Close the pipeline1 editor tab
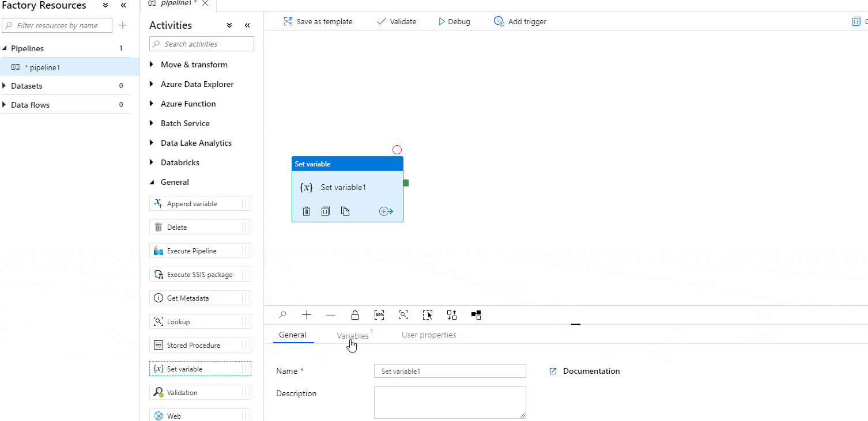This screenshot has width=868, height=421. click(205, 3)
